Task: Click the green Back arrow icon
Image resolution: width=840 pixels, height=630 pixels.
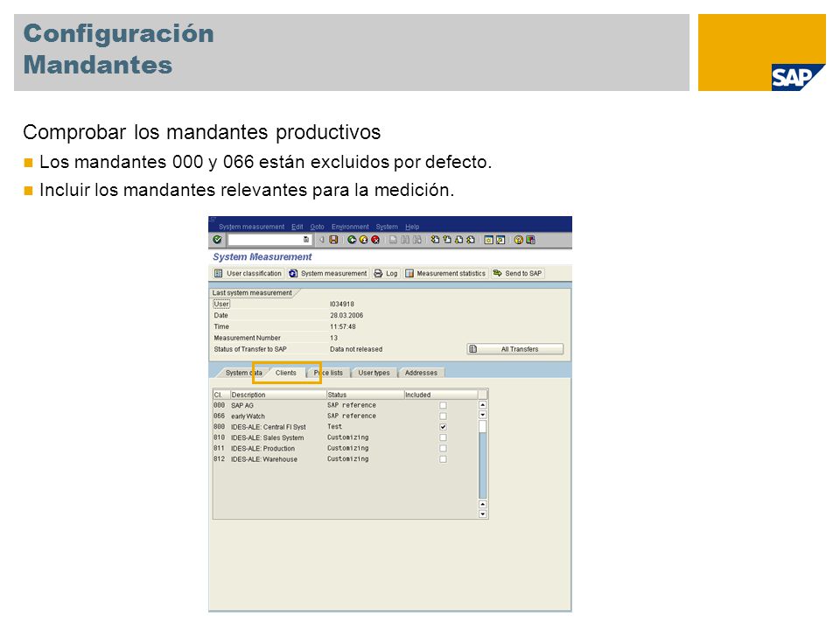Action: pos(352,240)
